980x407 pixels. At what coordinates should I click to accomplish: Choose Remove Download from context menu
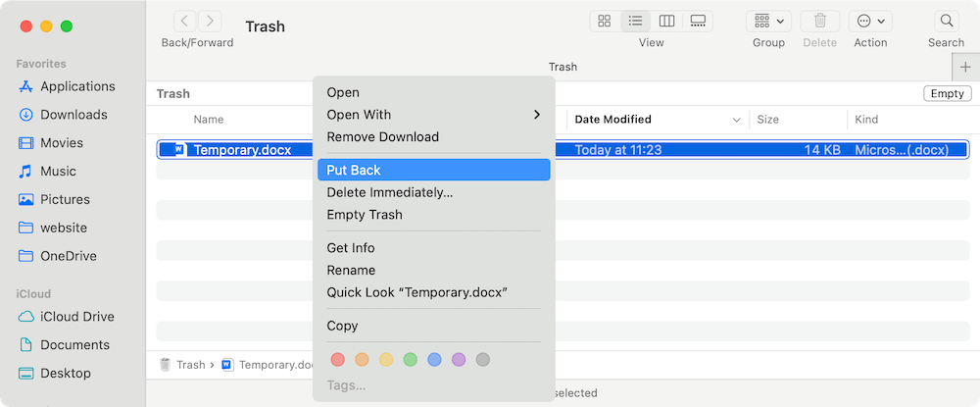434,137
